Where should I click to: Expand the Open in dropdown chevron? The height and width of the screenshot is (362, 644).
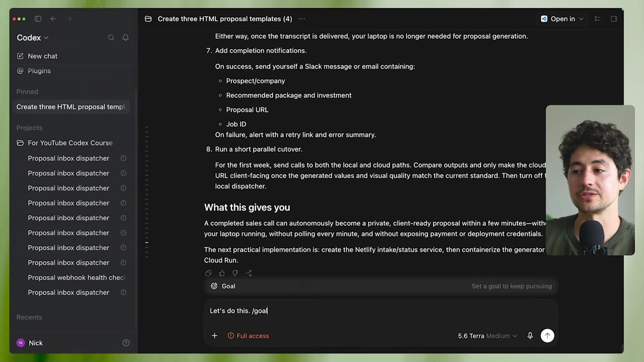(x=581, y=19)
